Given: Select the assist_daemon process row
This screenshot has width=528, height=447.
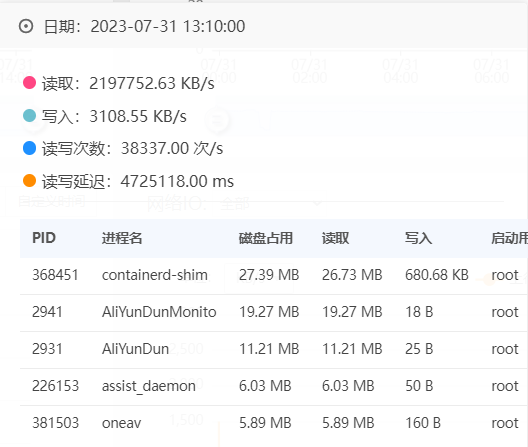Looking at the screenshot, I should pos(274,386).
